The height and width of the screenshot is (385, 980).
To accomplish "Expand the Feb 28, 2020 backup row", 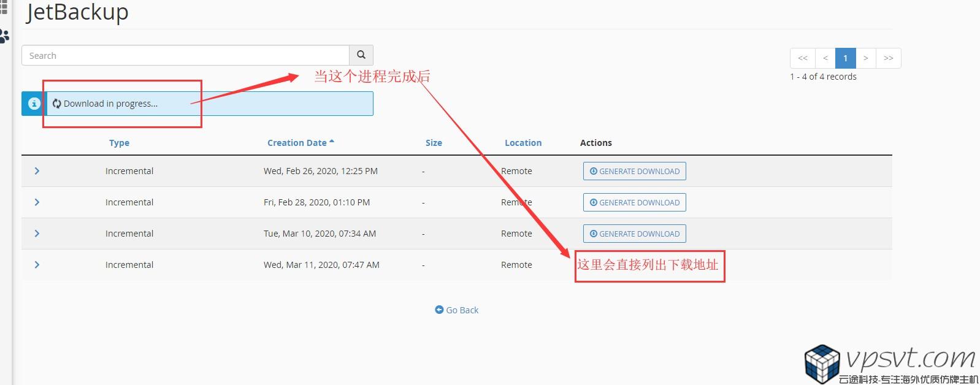I will click(37, 202).
